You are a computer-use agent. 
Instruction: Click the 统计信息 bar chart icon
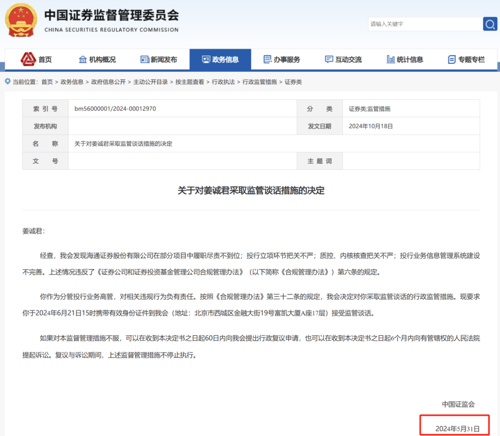(390, 59)
